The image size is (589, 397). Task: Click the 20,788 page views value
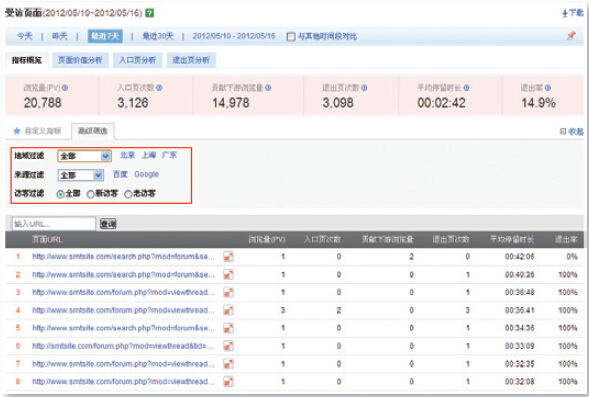(42, 103)
